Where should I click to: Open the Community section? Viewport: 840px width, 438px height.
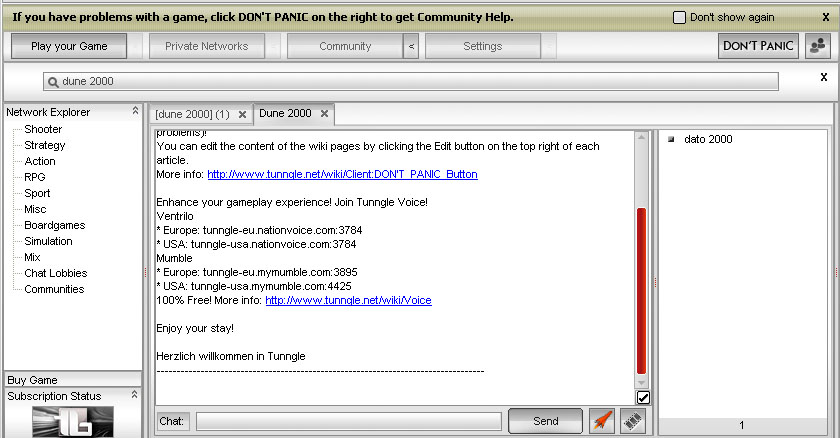(x=345, y=46)
